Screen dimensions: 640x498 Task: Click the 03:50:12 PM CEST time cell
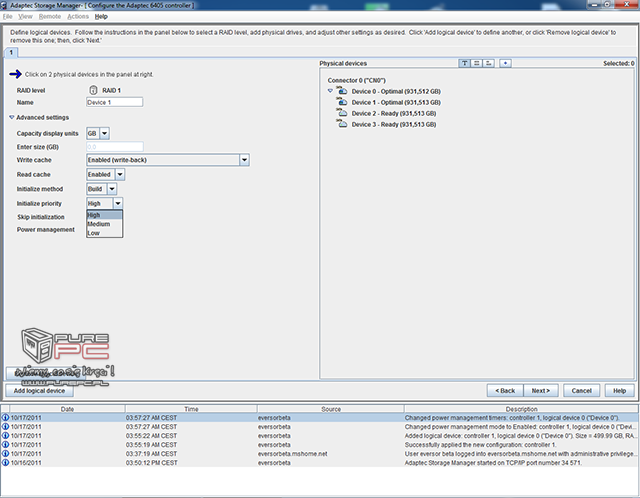(151, 462)
